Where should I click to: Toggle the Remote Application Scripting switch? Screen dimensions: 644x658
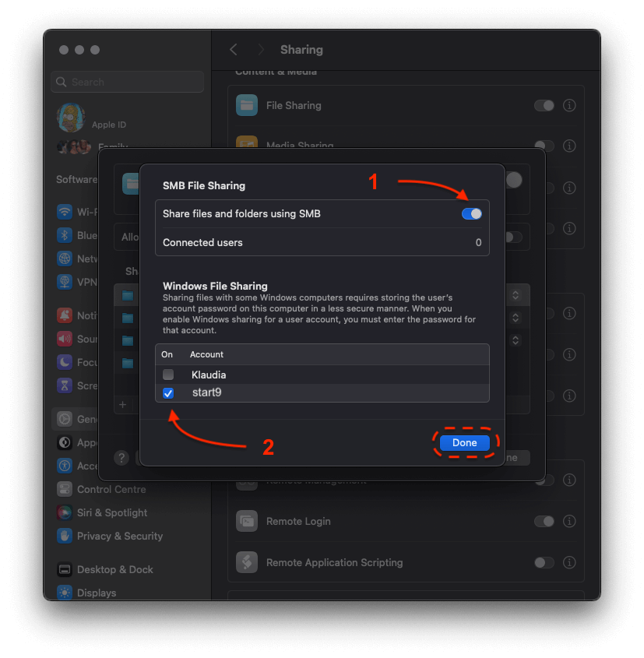pyautogui.click(x=544, y=562)
